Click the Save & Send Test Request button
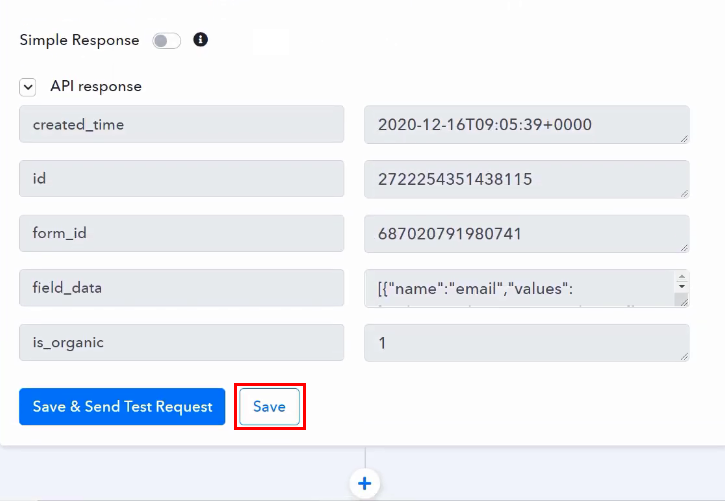The image size is (725, 501). [122, 407]
